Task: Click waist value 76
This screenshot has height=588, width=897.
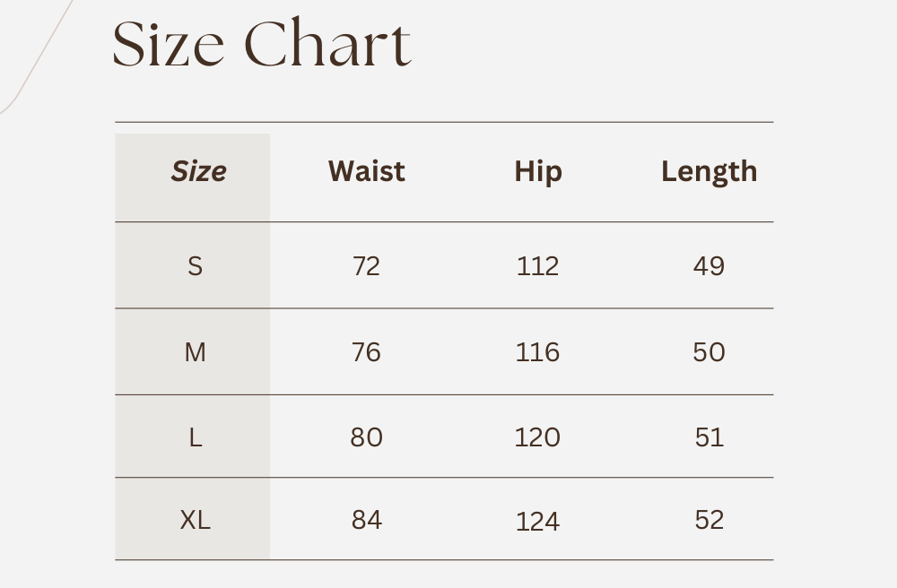Action: (366, 352)
